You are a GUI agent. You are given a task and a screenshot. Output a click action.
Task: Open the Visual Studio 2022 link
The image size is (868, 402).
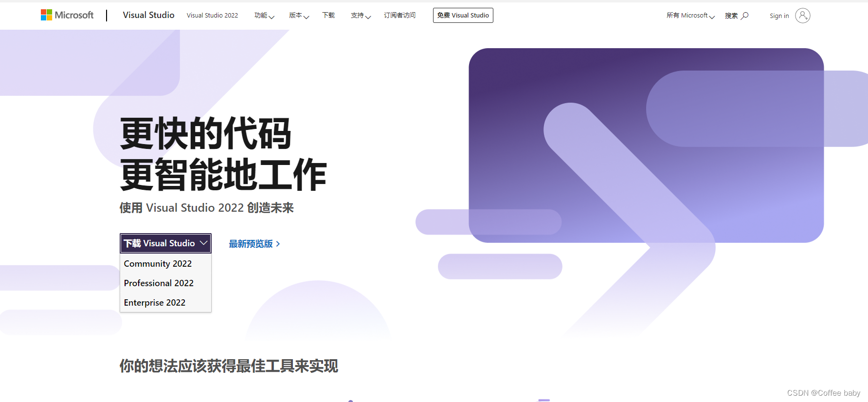tap(212, 16)
